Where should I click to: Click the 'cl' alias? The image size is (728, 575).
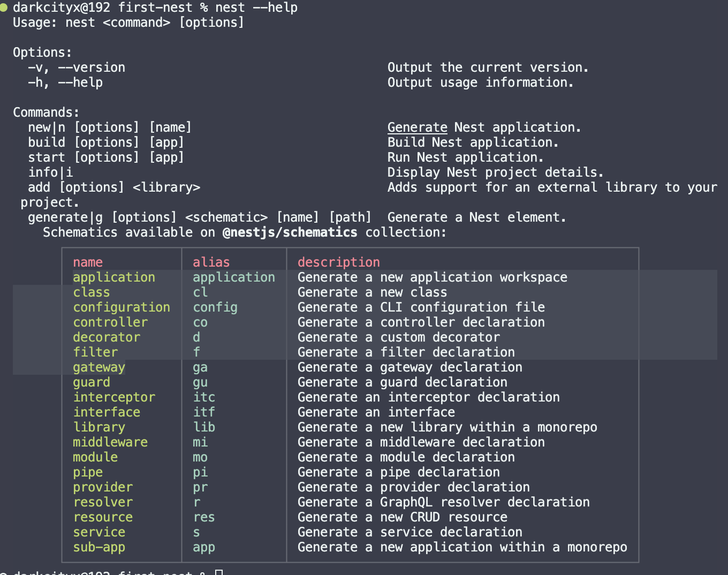pyautogui.click(x=200, y=292)
